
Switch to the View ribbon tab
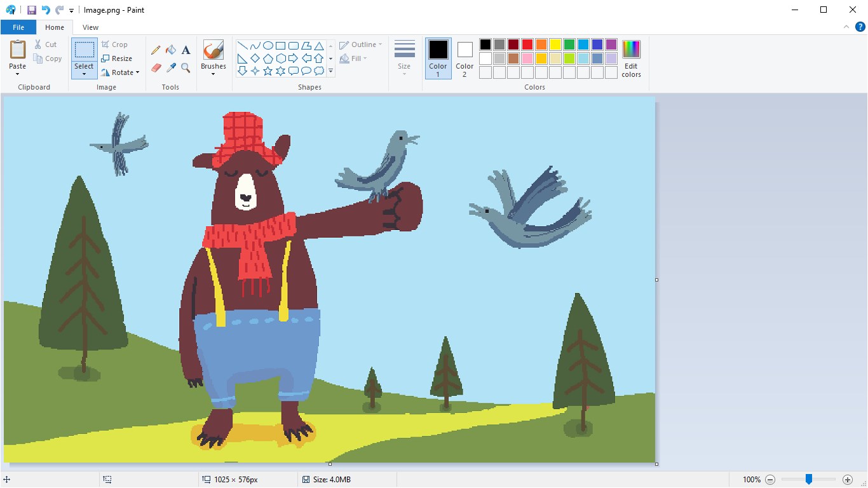[x=90, y=27]
